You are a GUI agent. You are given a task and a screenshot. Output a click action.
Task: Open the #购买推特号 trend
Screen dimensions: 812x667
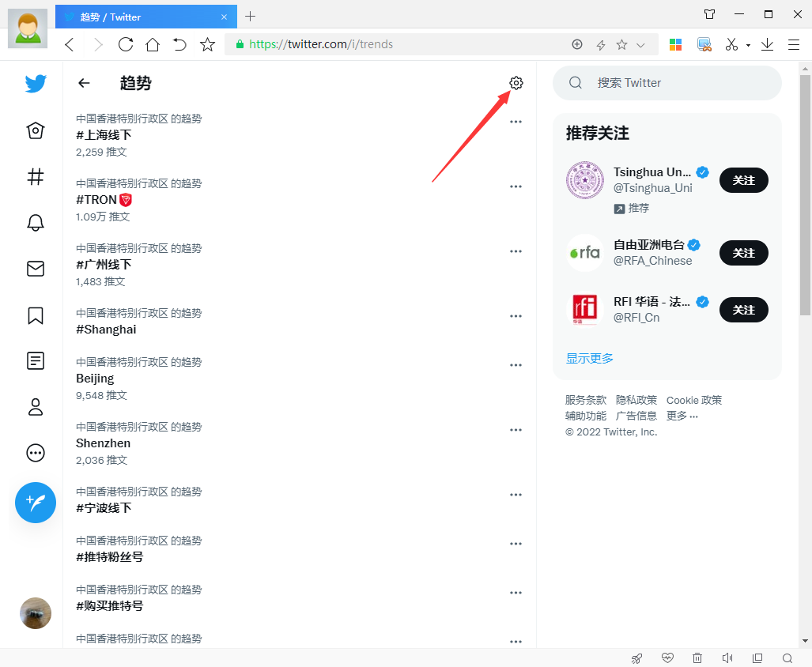109,606
